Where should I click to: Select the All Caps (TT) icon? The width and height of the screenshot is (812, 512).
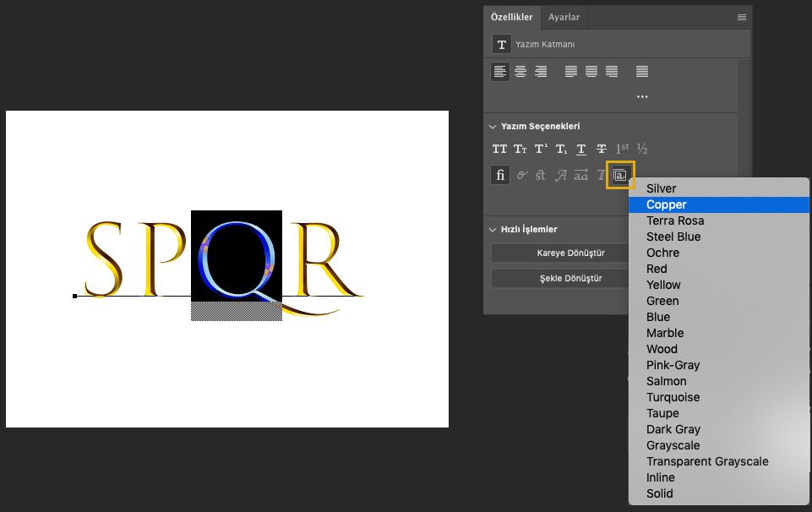click(x=499, y=149)
